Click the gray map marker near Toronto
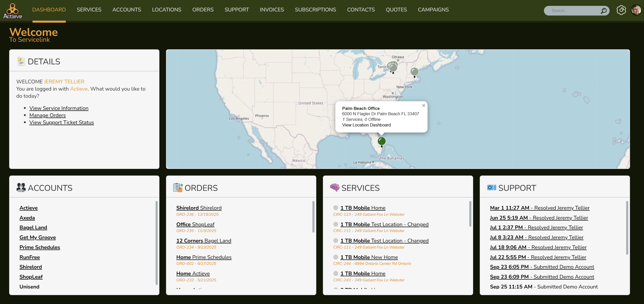Screen dimensions: 644x304 click(x=393, y=67)
